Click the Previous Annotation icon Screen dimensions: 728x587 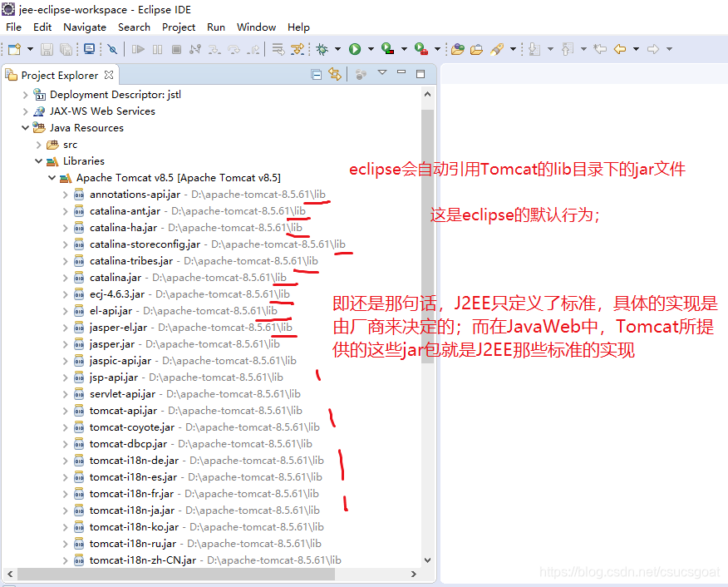[x=568, y=49]
